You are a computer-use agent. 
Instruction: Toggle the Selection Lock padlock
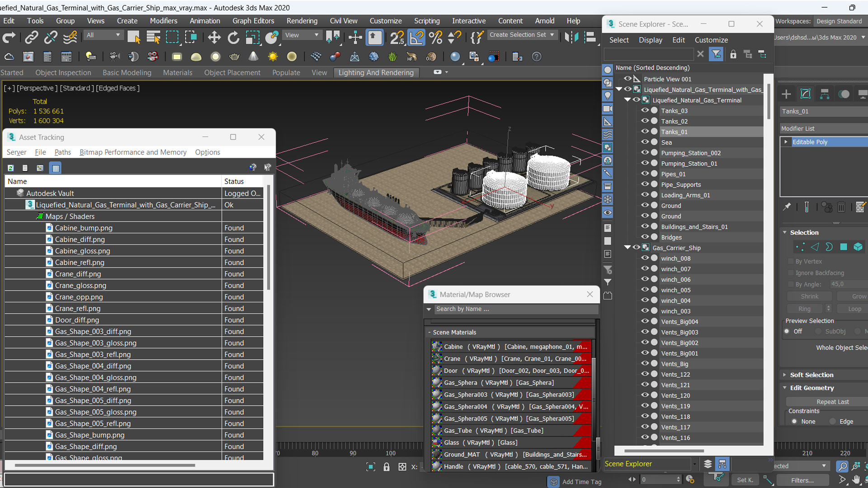click(x=387, y=467)
